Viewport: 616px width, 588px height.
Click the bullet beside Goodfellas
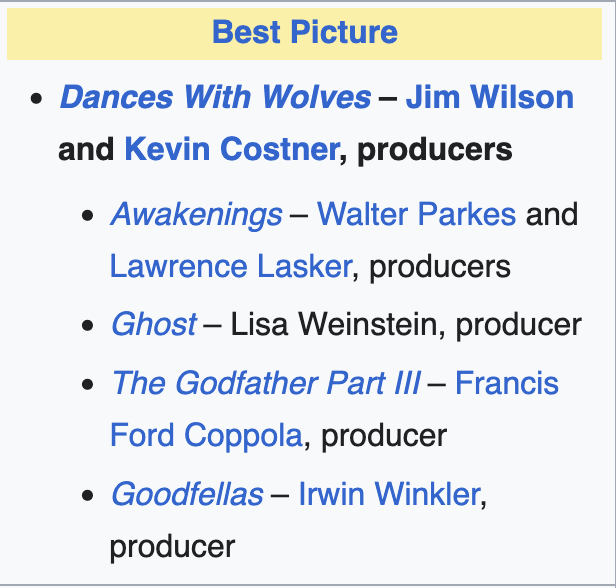89,496
